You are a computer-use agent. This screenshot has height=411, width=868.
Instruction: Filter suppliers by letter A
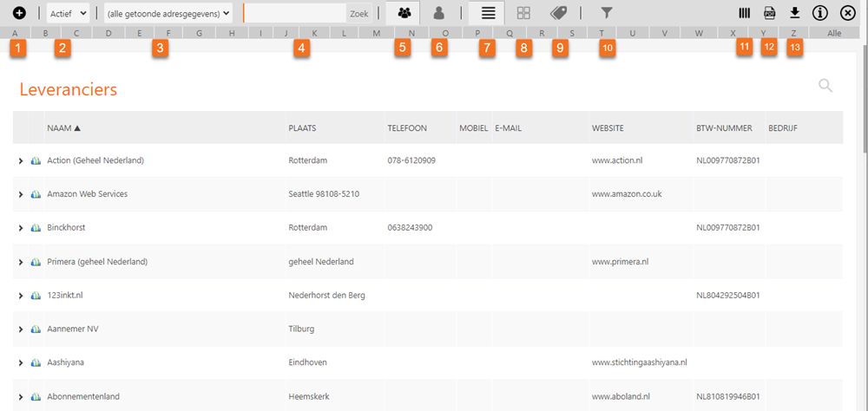coord(15,33)
